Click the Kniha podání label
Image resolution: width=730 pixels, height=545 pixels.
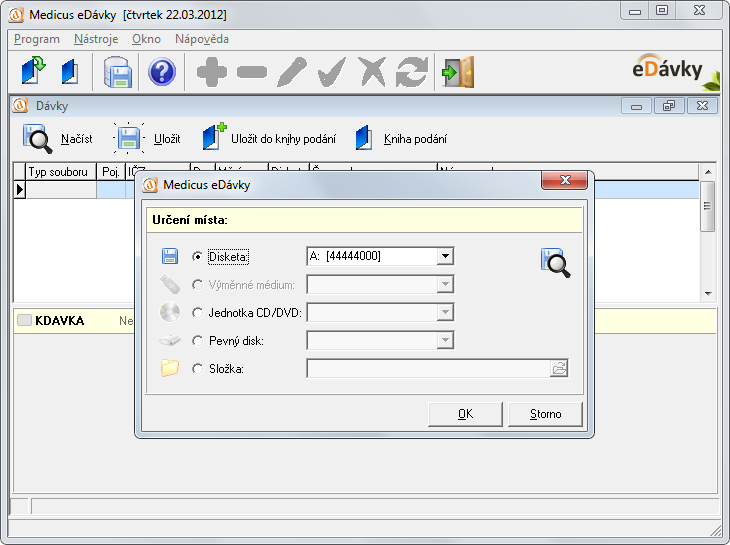(415, 139)
